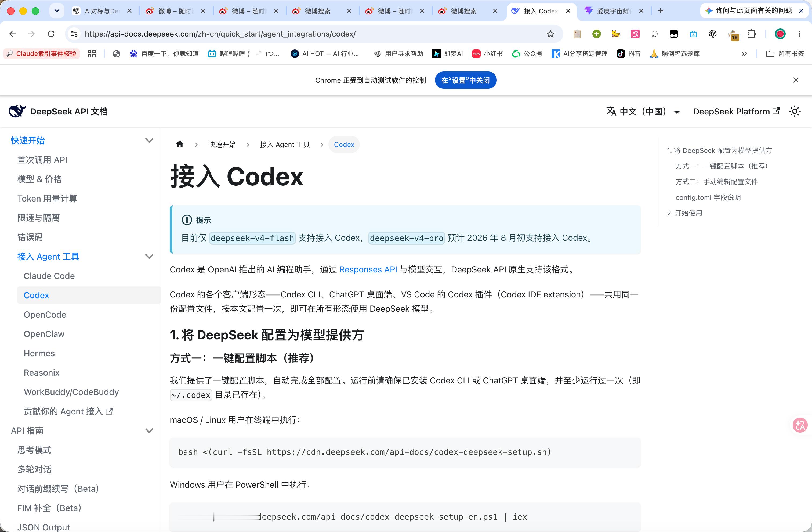Image resolution: width=812 pixels, height=532 pixels.
Task: Dismiss the automation infobar with X
Action: pyautogui.click(x=796, y=80)
